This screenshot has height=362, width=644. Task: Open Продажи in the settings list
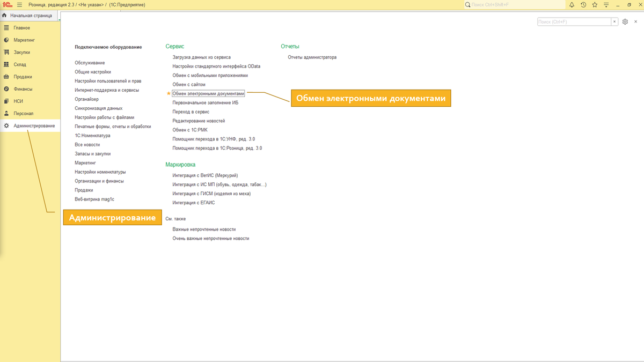[x=84, y=190]
